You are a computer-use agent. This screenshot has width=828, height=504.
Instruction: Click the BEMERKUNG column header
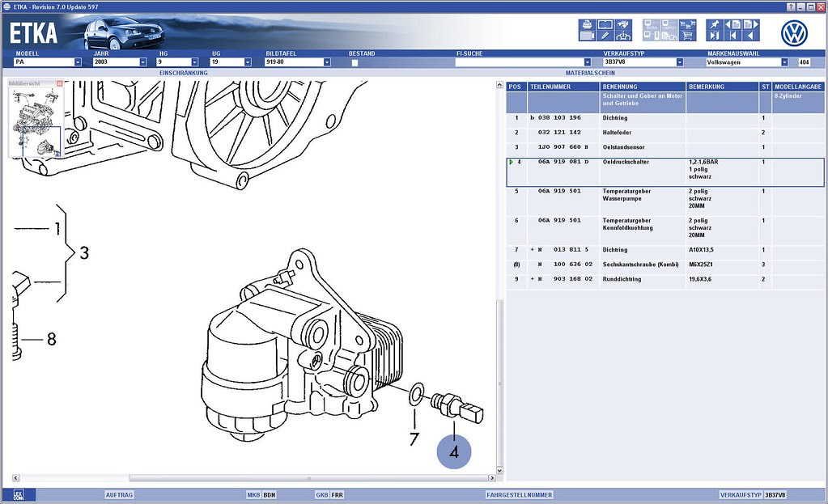(723, 87)
